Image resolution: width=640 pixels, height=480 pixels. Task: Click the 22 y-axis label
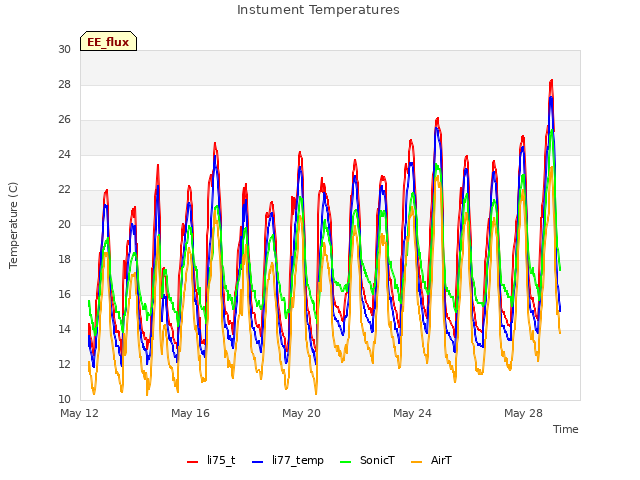click(64, 190)
